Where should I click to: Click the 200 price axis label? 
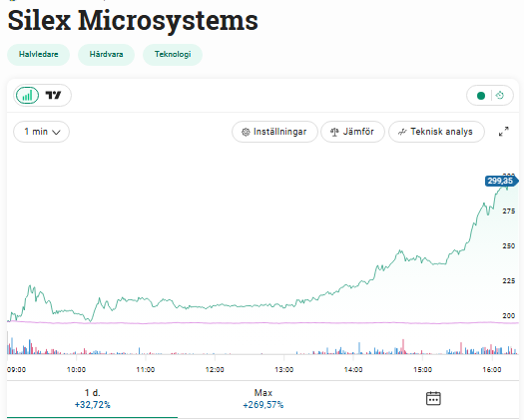point(509,316)
